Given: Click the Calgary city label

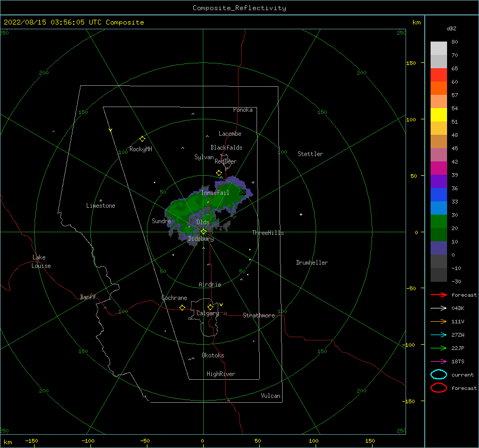Looking at the screenshot, I should [x=208, y=313].
